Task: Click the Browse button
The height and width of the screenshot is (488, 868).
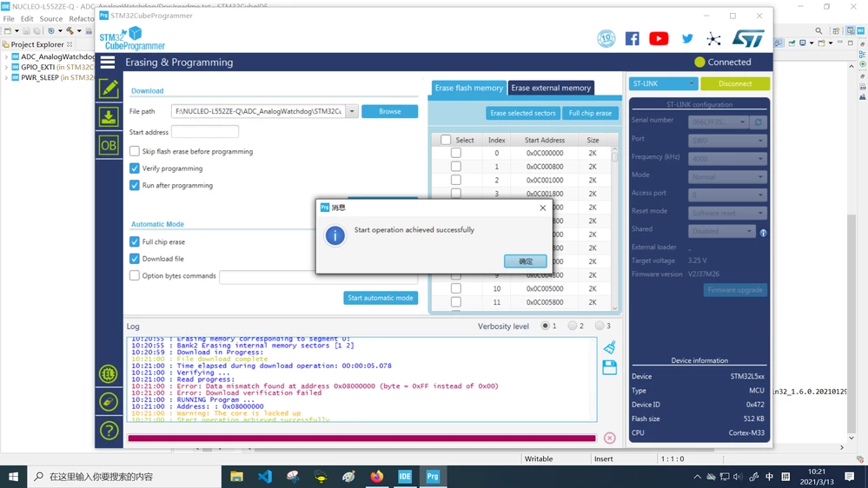Action: 390,111
